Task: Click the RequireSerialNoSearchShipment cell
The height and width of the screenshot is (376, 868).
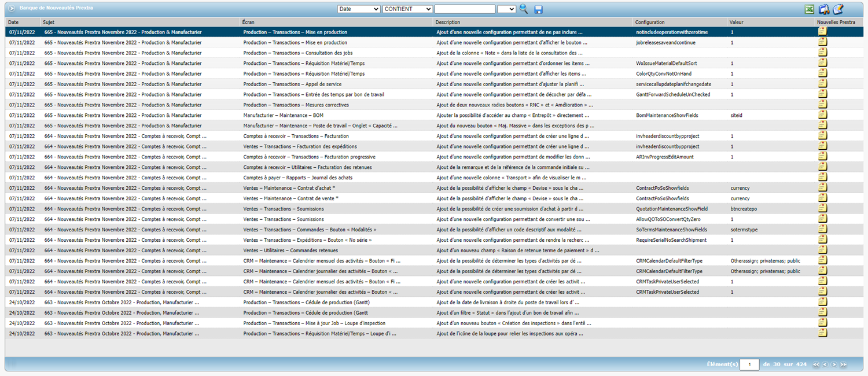Action: [x=671, y=241]
